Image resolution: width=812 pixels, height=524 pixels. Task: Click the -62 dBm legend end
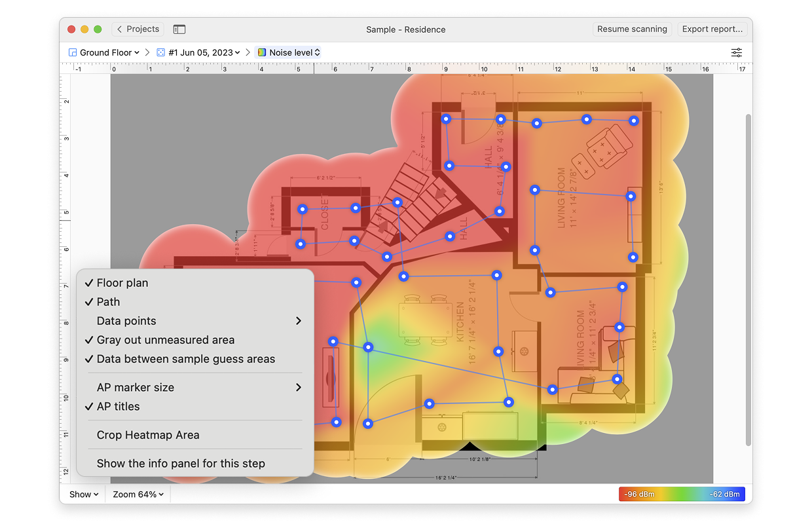click(x=725, y=495)
